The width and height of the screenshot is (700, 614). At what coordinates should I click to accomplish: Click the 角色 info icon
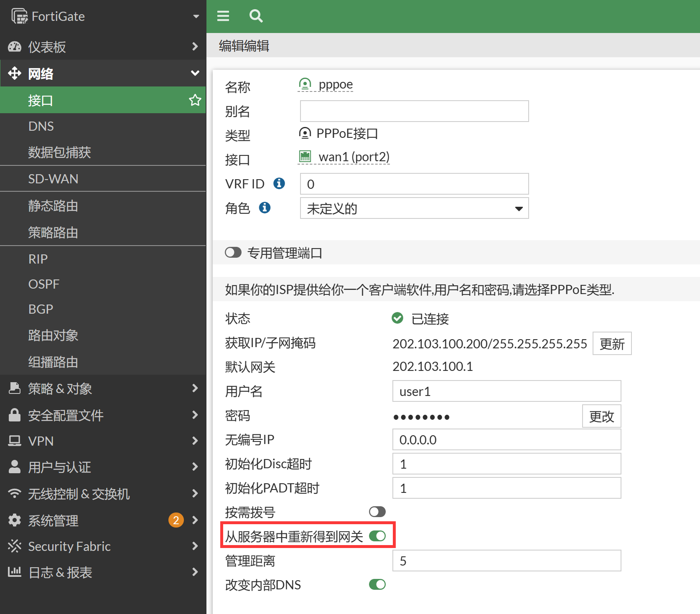coord(265,208)
